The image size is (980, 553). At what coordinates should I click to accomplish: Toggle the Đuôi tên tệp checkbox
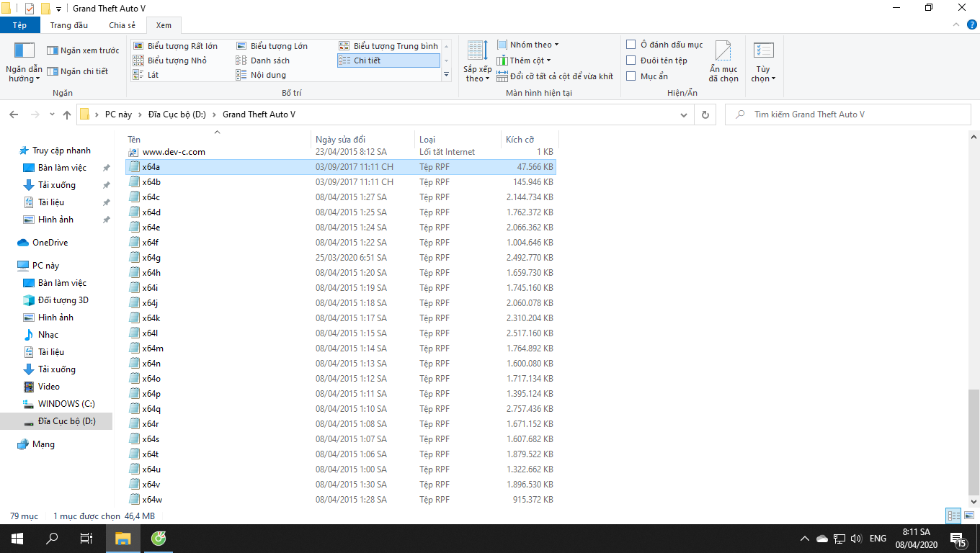coord(631,60)
